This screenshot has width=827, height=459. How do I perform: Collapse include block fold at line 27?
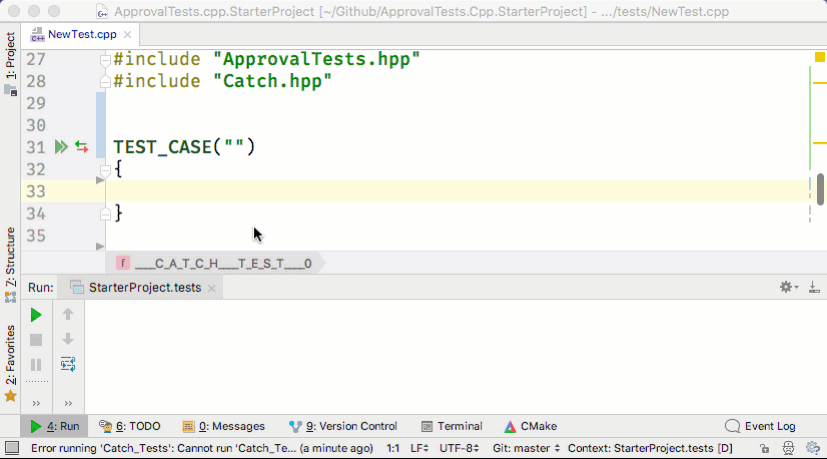coord(105,60)
